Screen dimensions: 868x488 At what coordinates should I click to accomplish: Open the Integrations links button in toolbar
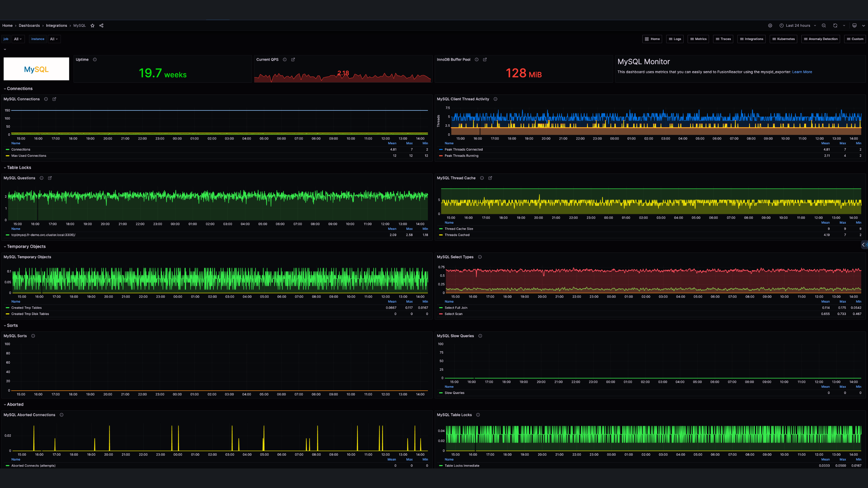click(x=751, y=39)
